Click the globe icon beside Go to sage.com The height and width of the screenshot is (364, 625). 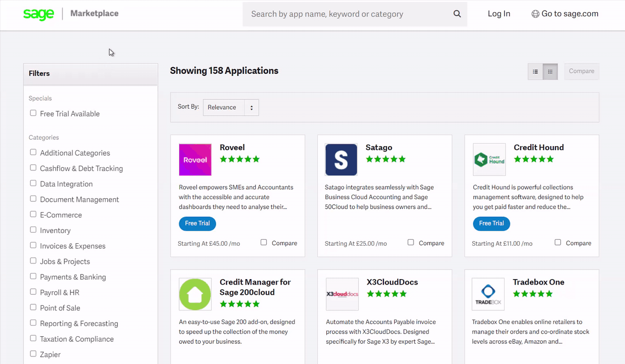pyautogui.click(x=535, y=14)
